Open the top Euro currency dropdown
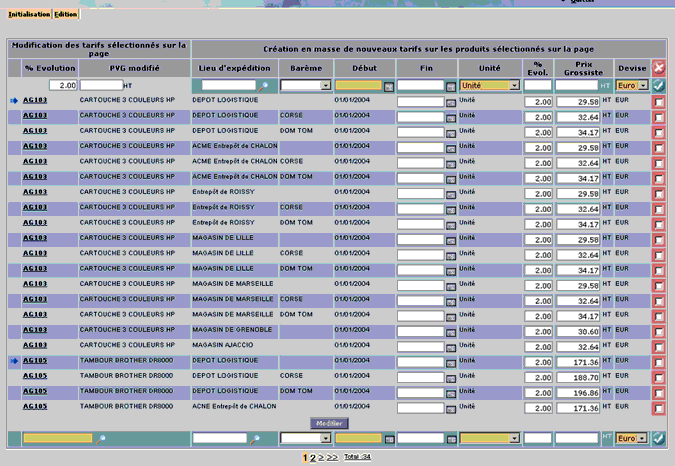 pos(643,85)
